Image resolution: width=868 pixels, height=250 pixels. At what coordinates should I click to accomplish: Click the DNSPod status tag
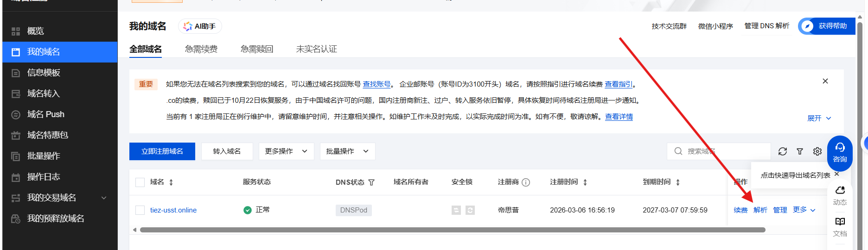pos(353,210)
